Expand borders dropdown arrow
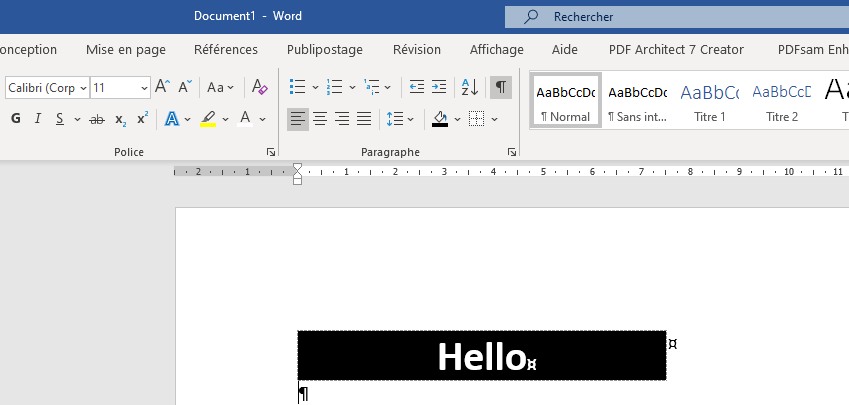 (x=494, y=119)
